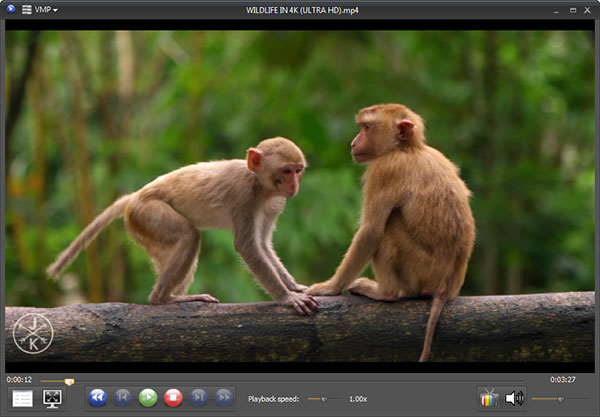
Task: Click the volume slider track
Action: pos(560,399)
